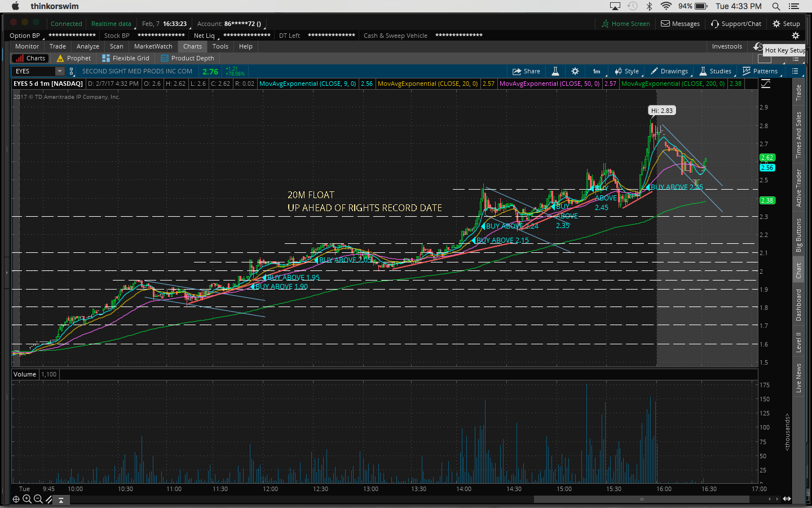This screenshot has height=508, width=812.
Task: Activate the crosshair pan tool icon
Action: tap(16, 499)
